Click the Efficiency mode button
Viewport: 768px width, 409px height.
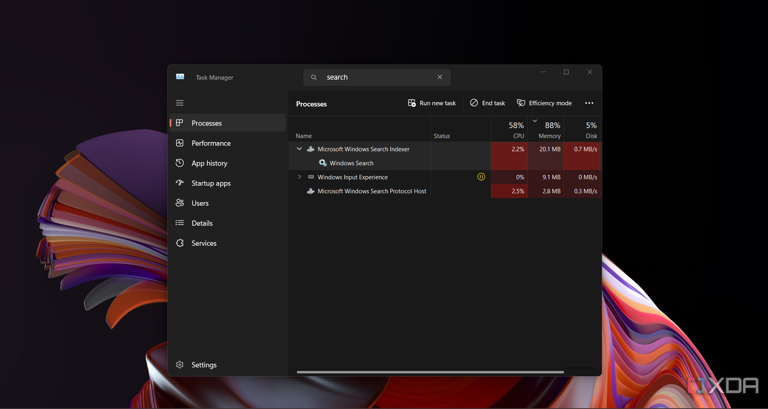(544, 103)
